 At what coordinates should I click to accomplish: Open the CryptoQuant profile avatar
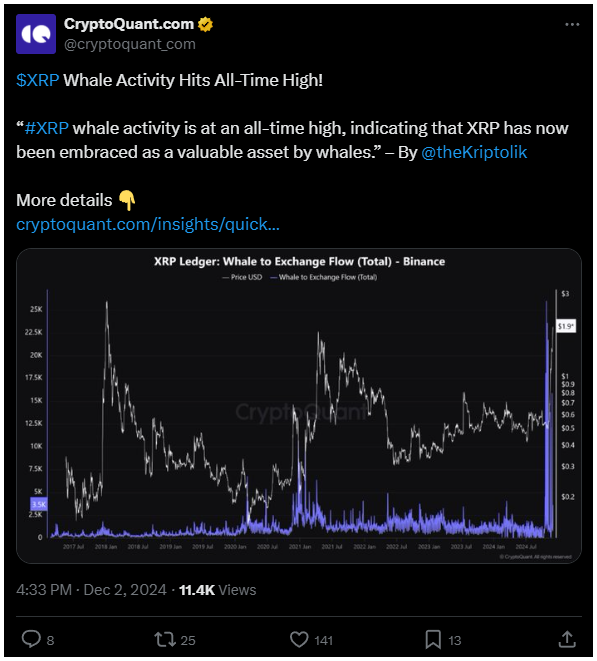[x=36, y=34]
